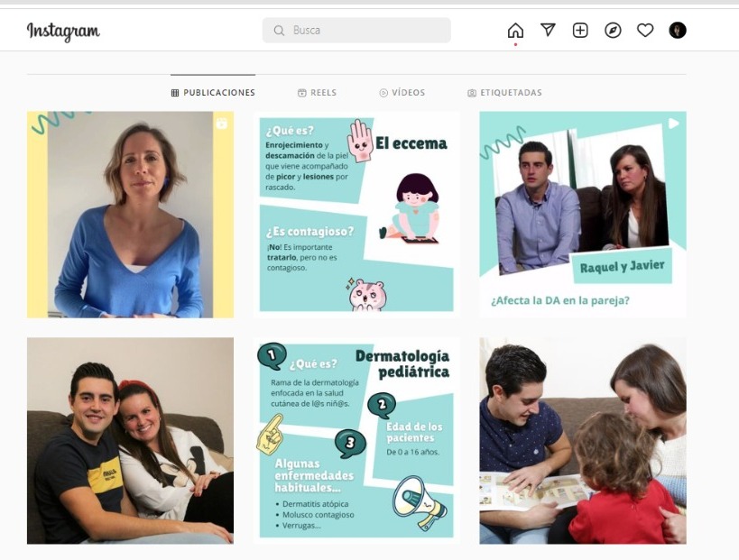Show the Etiquetadas tab
Image resolution: width=739 pixels, height=560 pixels.
click(x=504, y=93)
